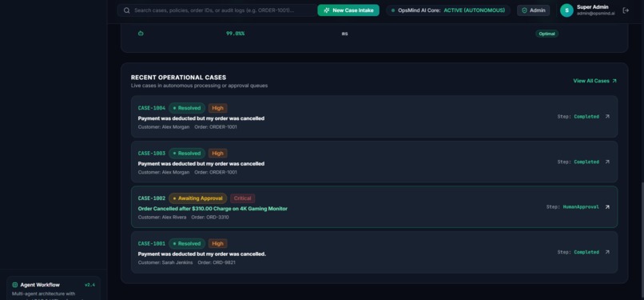The height and width of the screenshot is (300, 644).
Task: Click the High priority tag on CASE-1004
Action: (217, 108)
